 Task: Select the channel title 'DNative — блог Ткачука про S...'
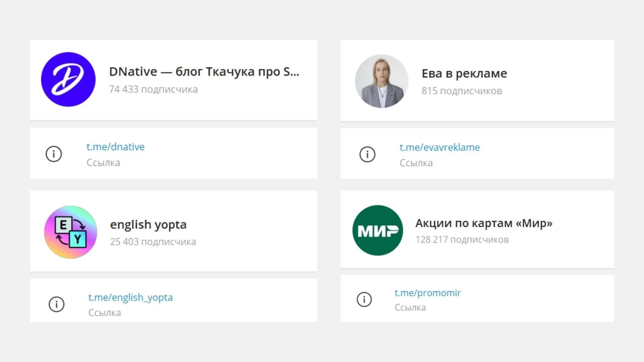204,72
